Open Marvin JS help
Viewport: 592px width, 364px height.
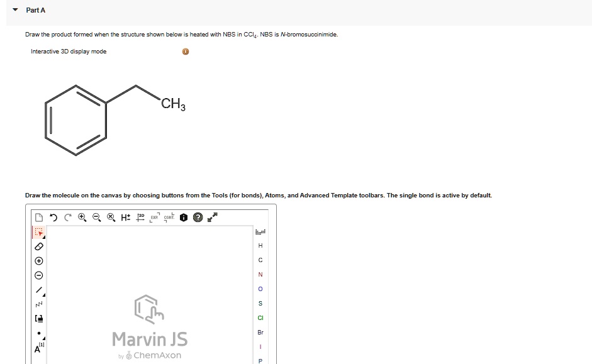point(198,216)
